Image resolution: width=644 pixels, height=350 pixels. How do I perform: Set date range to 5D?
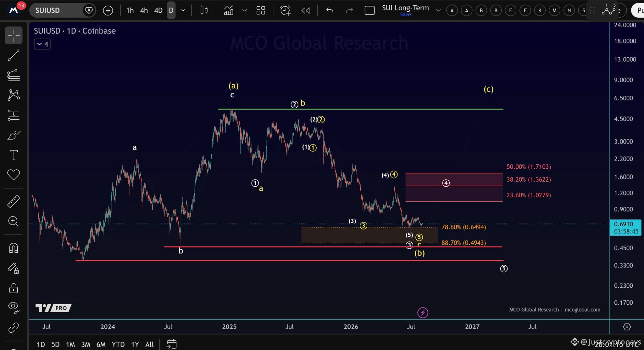point(55,344)
